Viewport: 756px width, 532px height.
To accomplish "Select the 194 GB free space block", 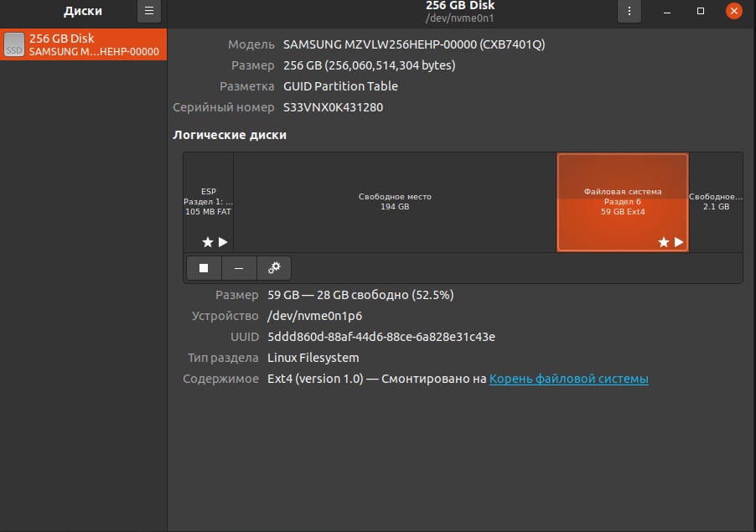I will point(395,202).
